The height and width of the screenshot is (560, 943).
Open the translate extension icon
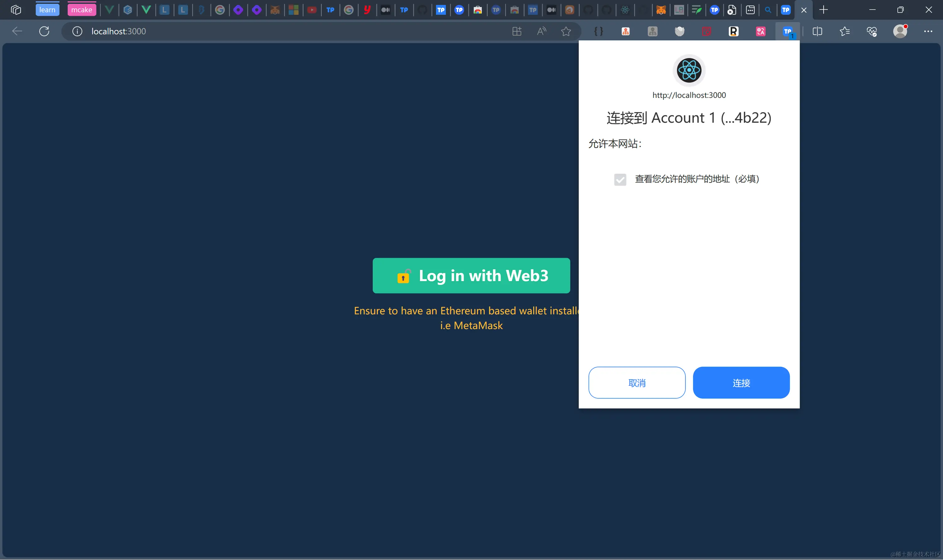[x=760, y=31]
